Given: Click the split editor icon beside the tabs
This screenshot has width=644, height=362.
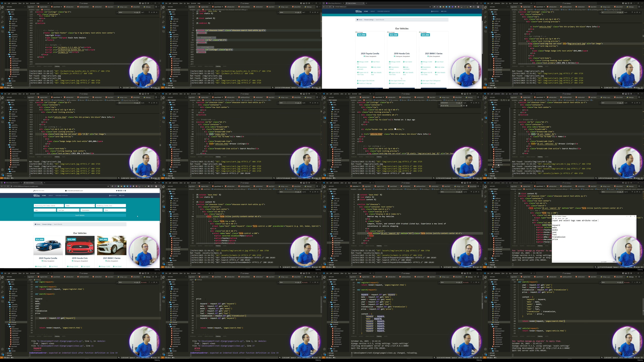Looking at the screenshot, I should click(x=156, y=7).
